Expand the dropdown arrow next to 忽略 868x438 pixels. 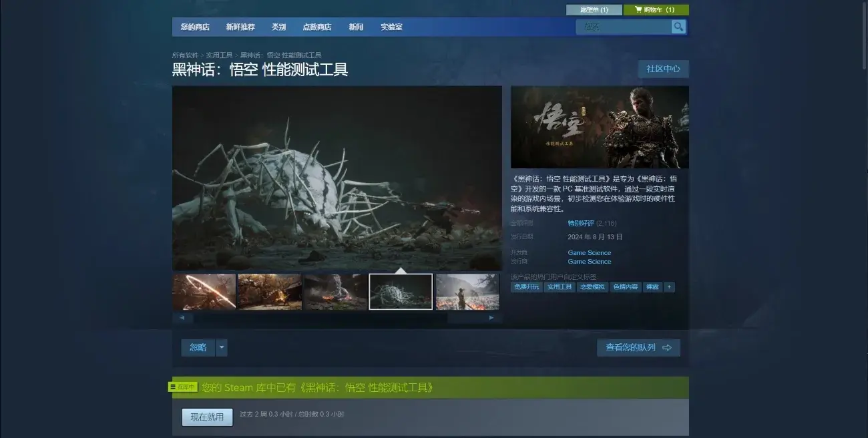[x=222, y=348]
